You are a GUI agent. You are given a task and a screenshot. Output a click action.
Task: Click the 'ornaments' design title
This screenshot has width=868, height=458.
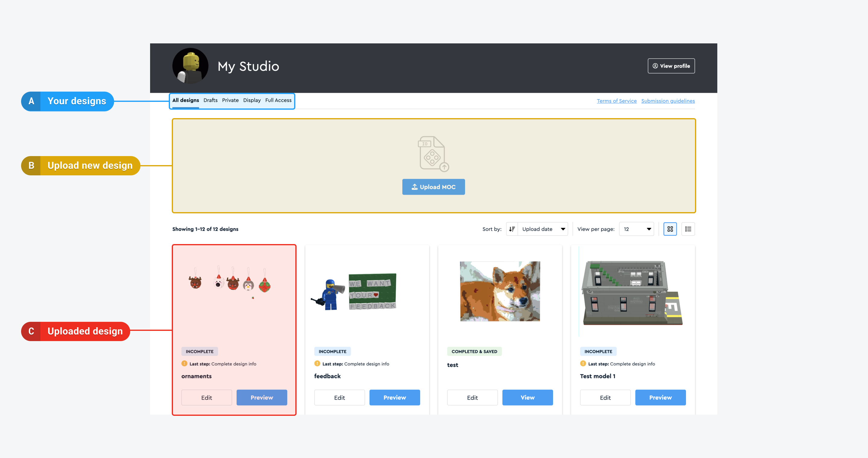(197, 376)
